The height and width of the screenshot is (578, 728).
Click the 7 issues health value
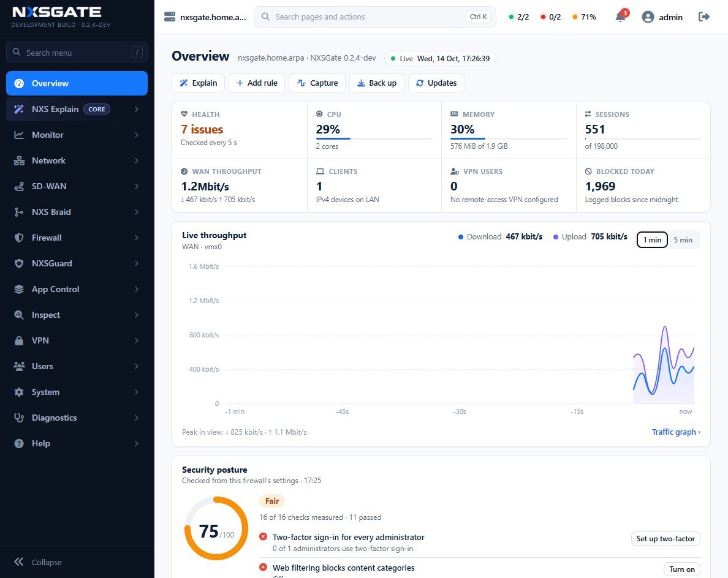click(202, 129)
